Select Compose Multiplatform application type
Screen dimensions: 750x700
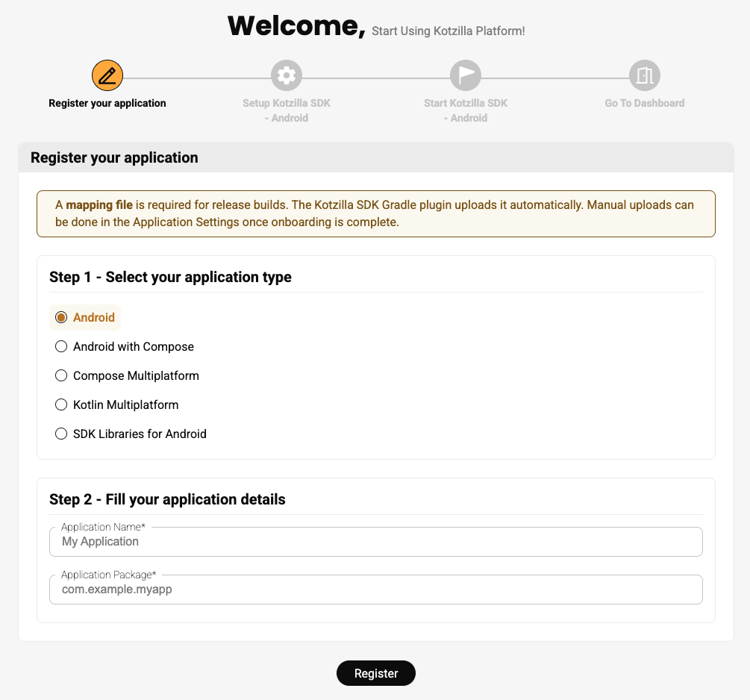click(x=62, y=376)
